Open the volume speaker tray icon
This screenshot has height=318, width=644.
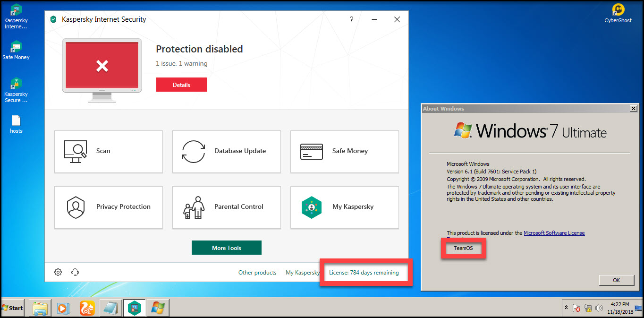[x=599, y=308]
